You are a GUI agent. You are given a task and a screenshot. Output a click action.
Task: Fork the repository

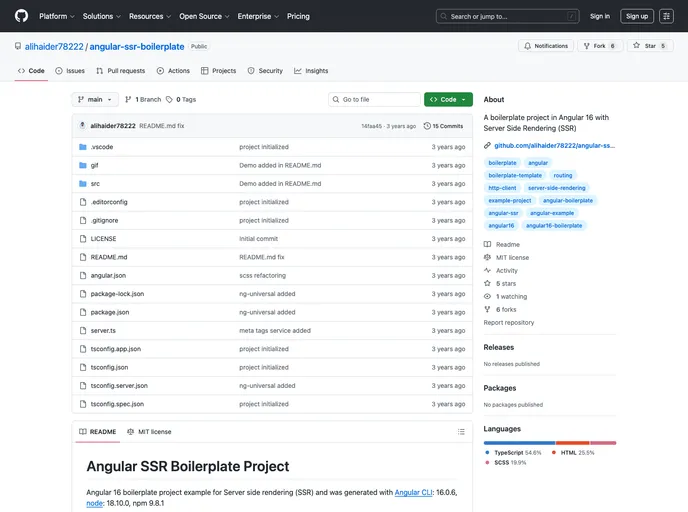tap(599, 46)
